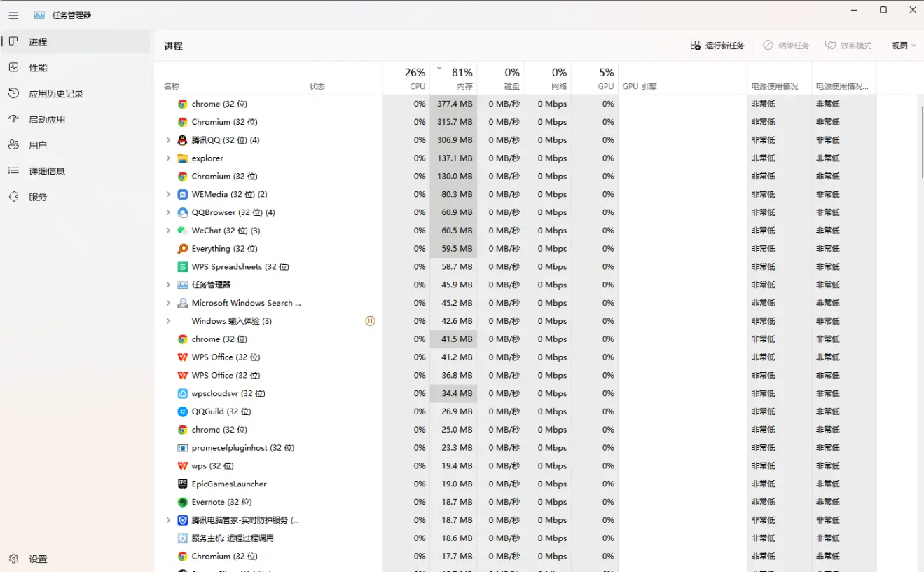
Task: Click the Task Manager title bar icon
Action: click(x=39, y=15)
